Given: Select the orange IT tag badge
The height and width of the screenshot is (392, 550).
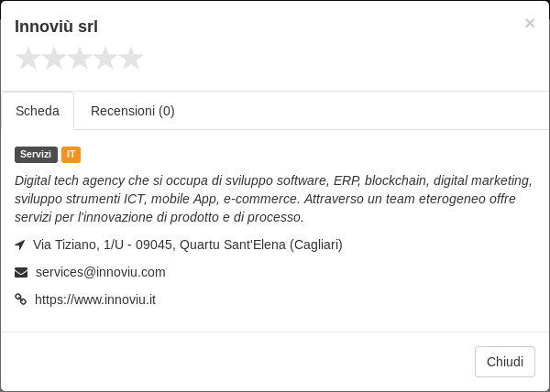Looking at the screenshot, I should coord(71,155).
